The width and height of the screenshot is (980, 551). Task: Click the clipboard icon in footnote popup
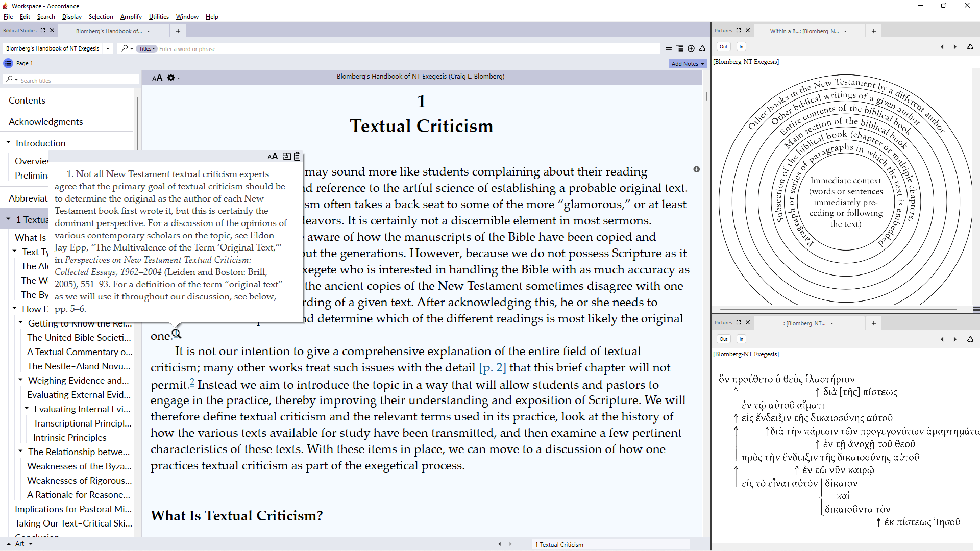pos(297,156)
